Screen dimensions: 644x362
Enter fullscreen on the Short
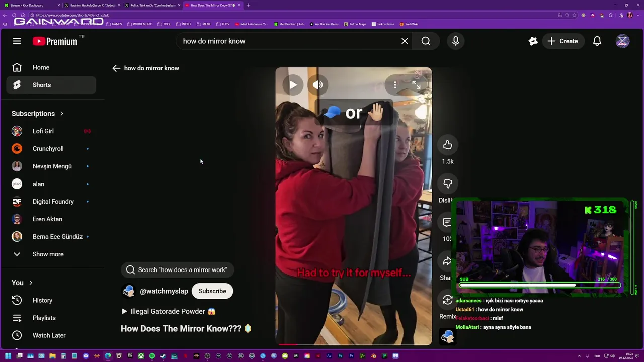[416, 85]
